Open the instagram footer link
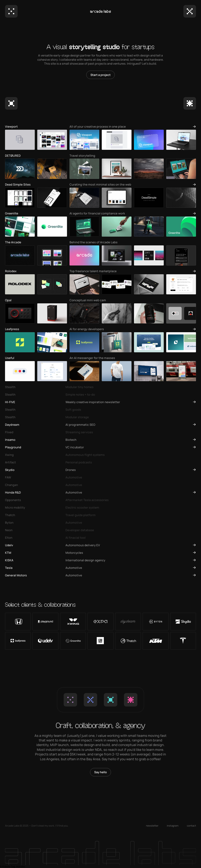The height and width of the screenshot is (868, 201). pos(172,826)
